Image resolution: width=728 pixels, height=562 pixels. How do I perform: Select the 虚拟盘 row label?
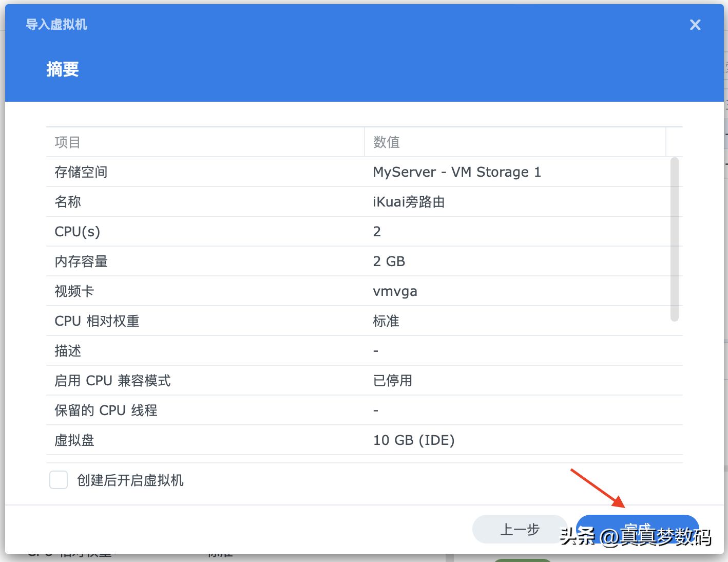(74, 440)
